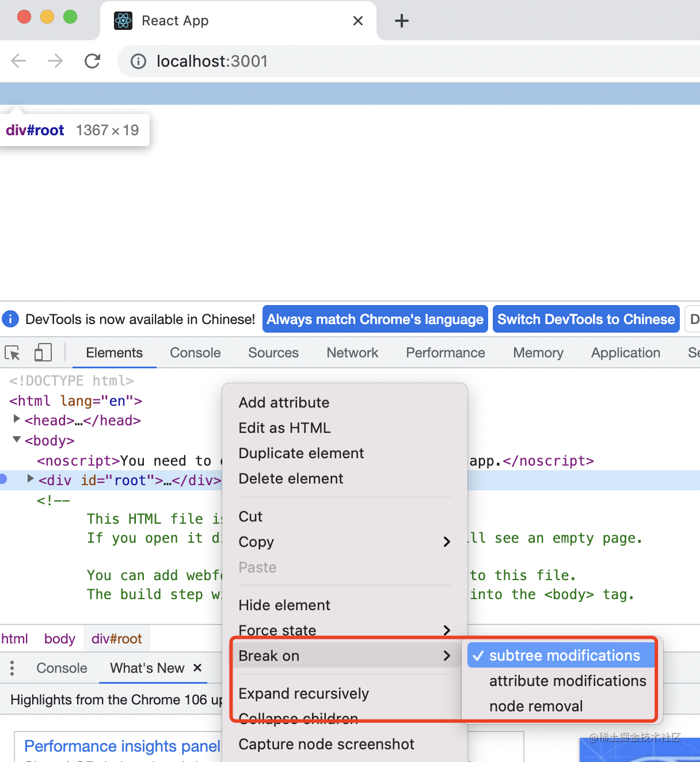Reload the page with the refresh icon
The width and height of the screenshot is (700, 762).
click(x=93, y=61)
